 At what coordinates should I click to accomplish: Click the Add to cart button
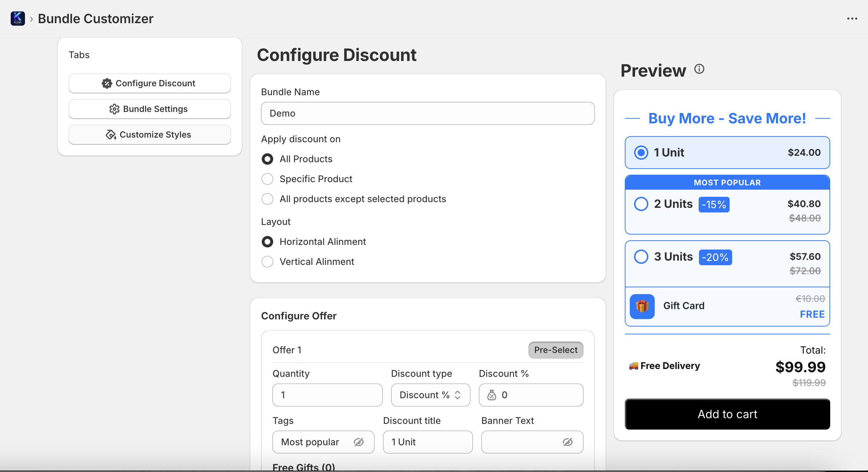727,414
